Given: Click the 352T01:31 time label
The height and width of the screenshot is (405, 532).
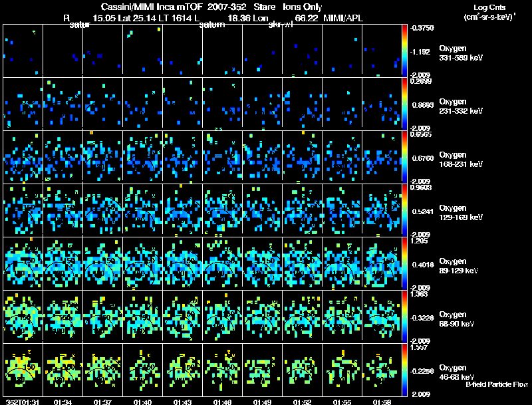Looking at the screenshot, I should pyautogui.click(x=20, y=401).
